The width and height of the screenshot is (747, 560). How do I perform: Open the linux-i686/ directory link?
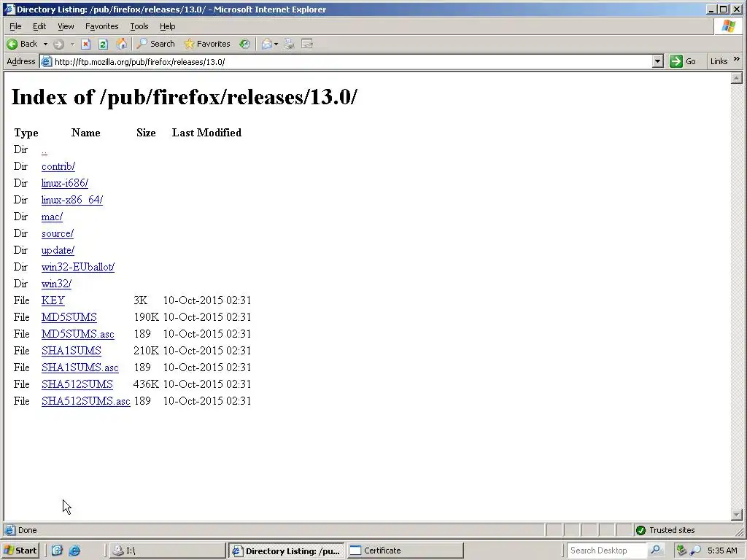[65, 183]
